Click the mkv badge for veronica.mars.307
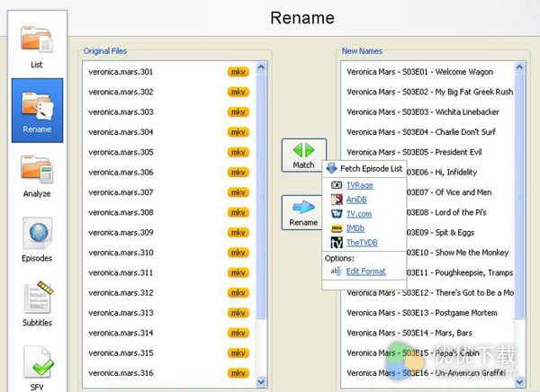 (238, 192)
